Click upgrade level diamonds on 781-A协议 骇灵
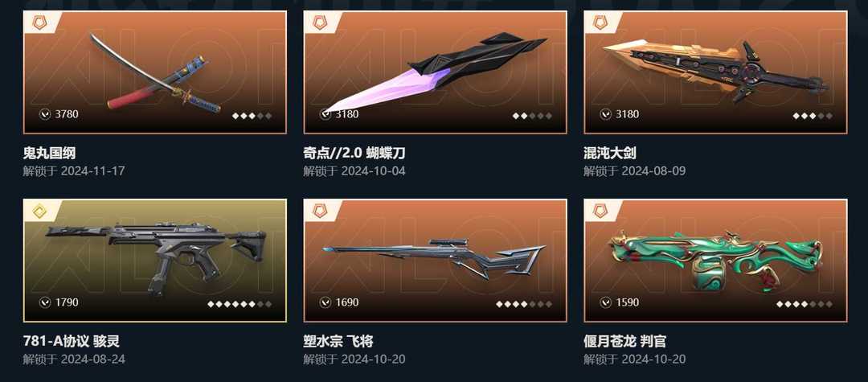The width and height of the screenshot is (868, 382). click(x=240, y=304)
